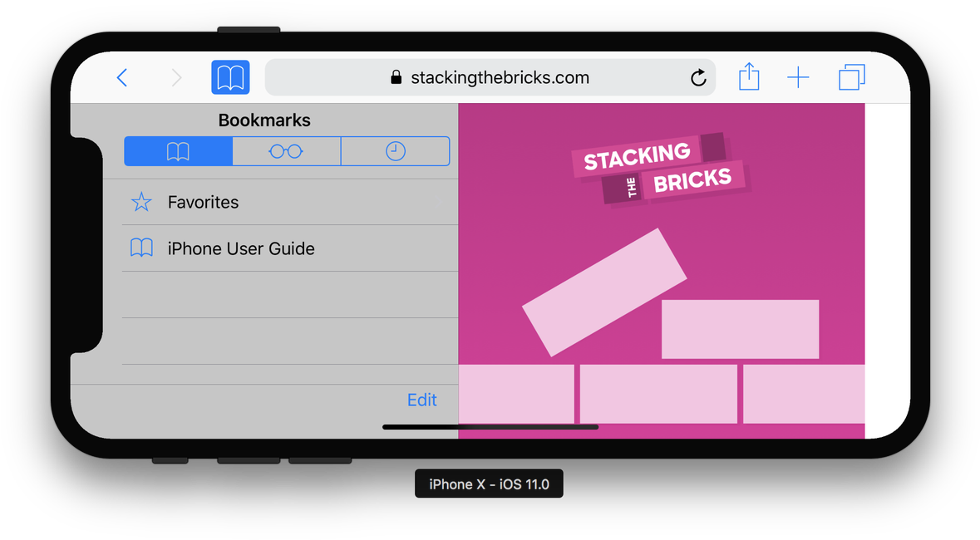Switch to the History clock tab
The height and width of the screenshot is (540, 980).
coord(396,151)
